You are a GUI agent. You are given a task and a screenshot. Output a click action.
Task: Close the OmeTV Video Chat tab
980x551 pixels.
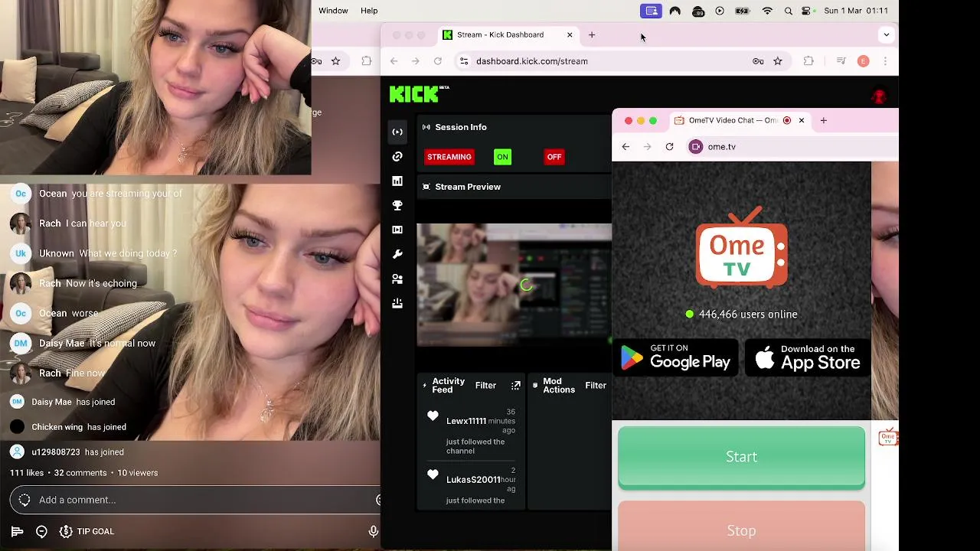click(x=802, y=121)
